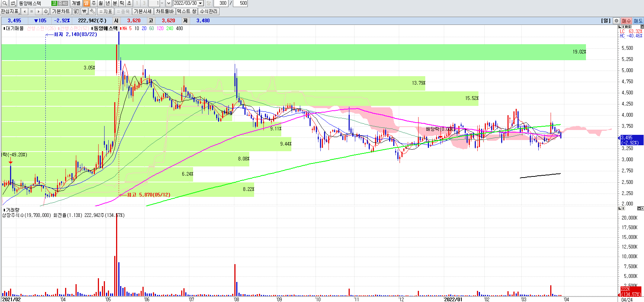The width and height of the screenshot is (644, 302).
Task: Click the D icon in price panel
Action: (x=629, y=27)
